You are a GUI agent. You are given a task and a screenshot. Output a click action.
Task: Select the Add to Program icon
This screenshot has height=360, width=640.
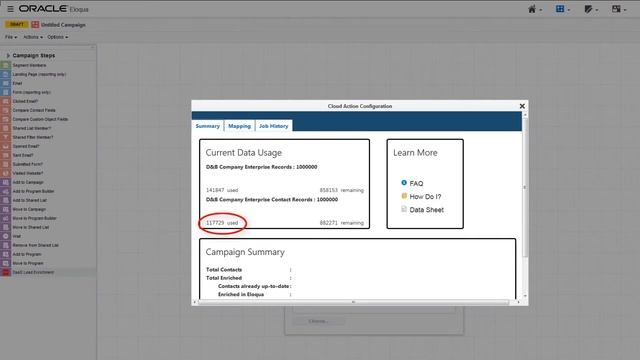click(x=6, y=254)
